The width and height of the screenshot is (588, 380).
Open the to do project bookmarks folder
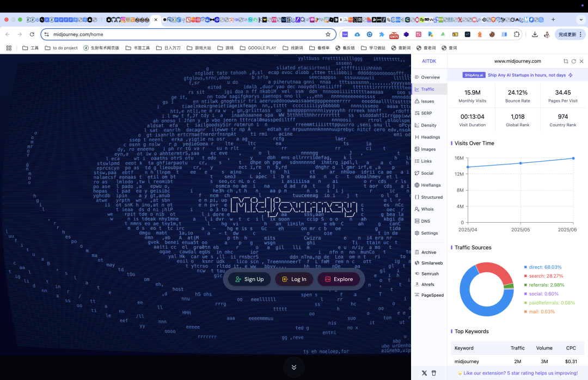pos(61,48)
